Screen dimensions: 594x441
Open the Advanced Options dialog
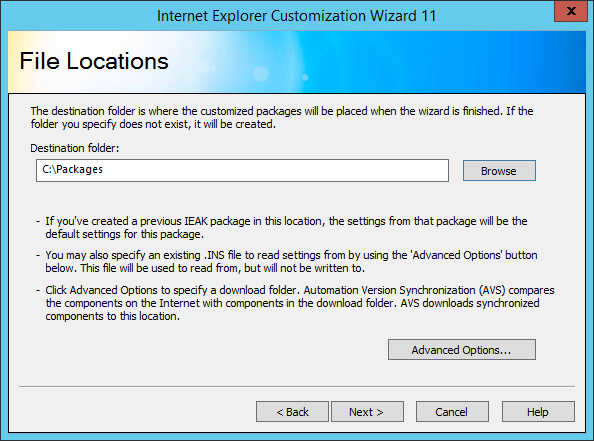461,350
